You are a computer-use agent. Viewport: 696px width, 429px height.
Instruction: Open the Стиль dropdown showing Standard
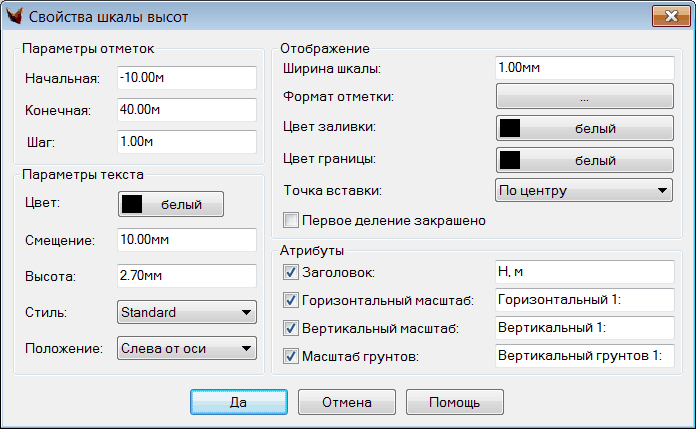pos(187,313)
